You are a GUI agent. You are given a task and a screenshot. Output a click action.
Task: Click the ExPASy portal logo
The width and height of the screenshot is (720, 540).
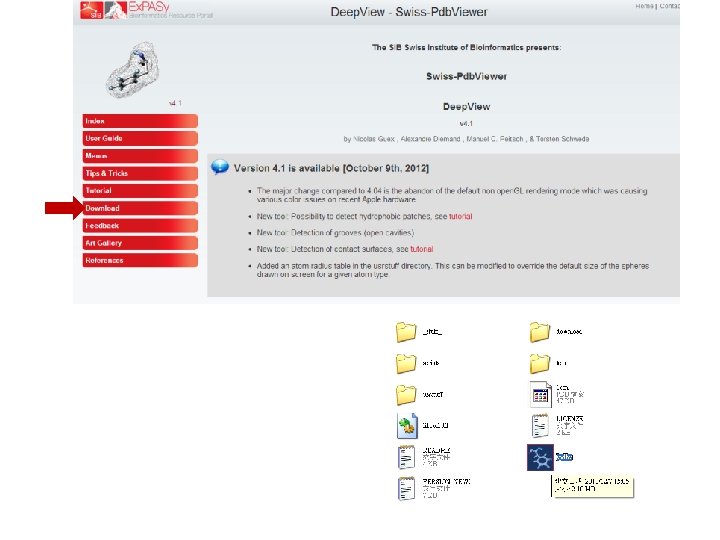pos(159,10)
